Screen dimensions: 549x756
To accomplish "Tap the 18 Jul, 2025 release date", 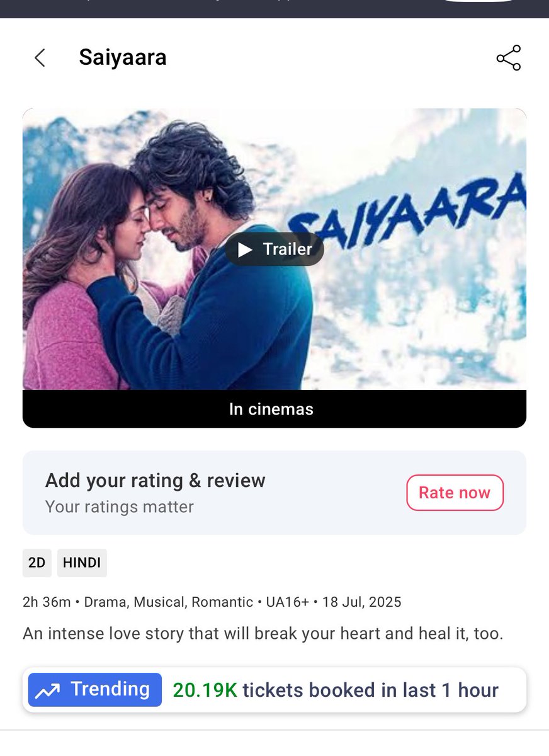I will pyautogui.click(x=362, y=602).
